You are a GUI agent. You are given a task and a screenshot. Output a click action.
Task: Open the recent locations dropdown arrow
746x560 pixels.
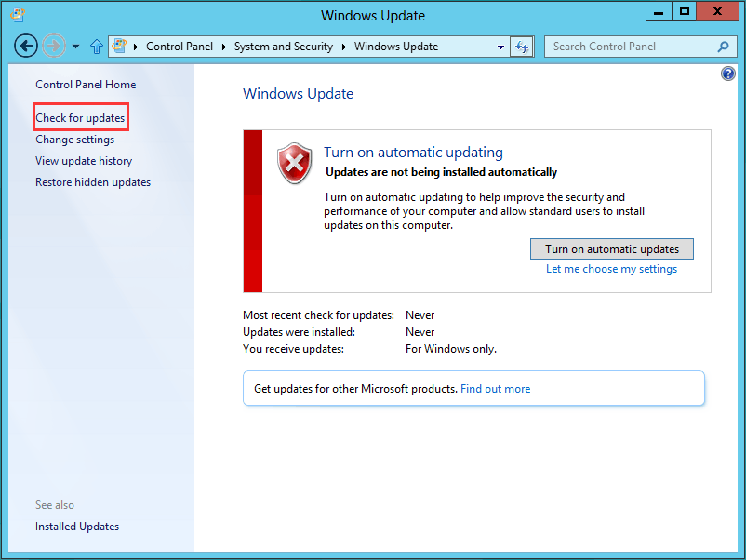(75, 47)
